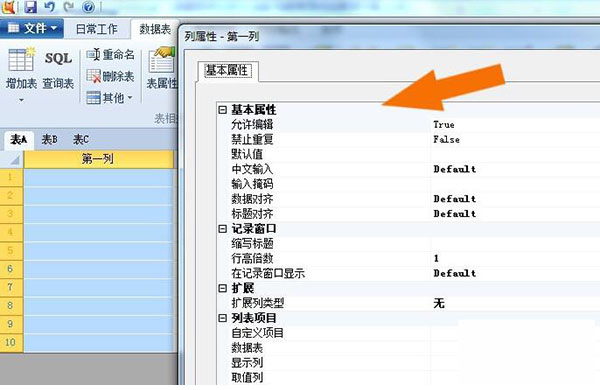This screenshot has height=390, width=600.
Task: Switch to the 数据表 ribbon tab
Action: (155, 29)
